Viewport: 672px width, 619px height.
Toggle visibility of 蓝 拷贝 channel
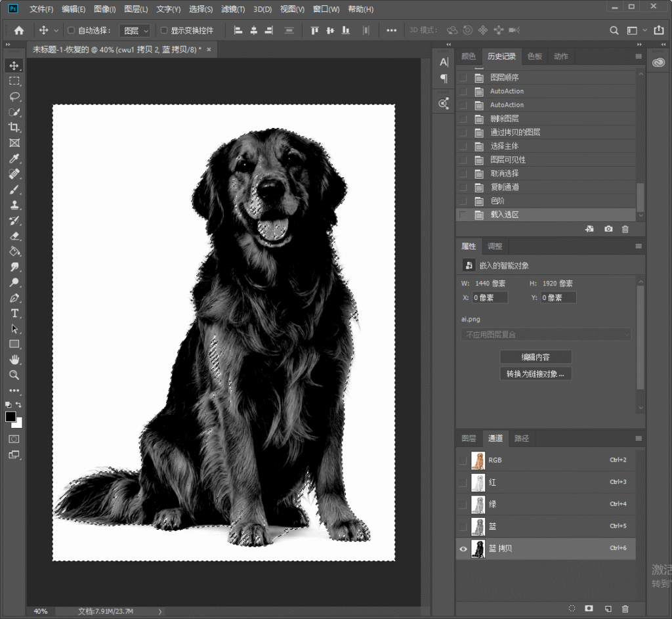pyautogui.click(x=463, y=549)
